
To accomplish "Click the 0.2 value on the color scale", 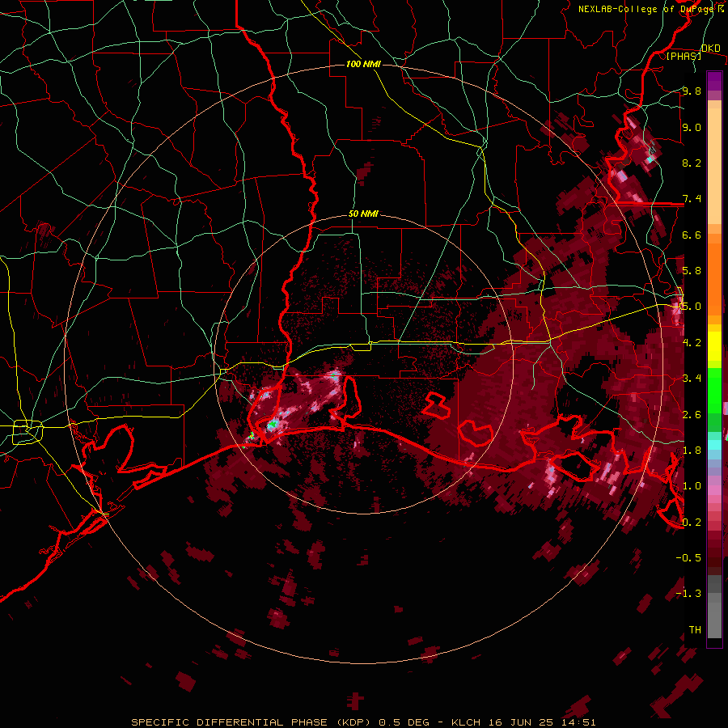I will (692, 523).
